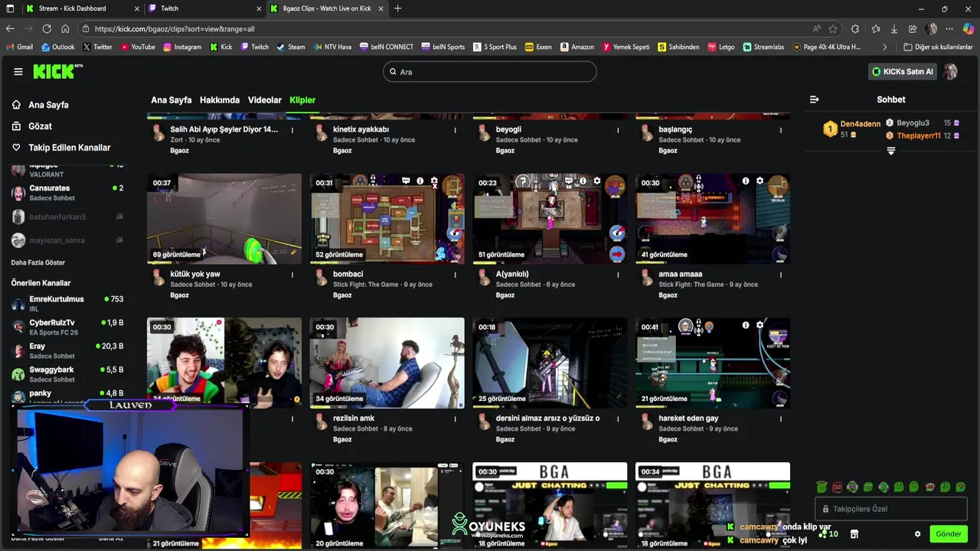
Task: Open options for bombaci clip
Action: click(x=456, y=275)
